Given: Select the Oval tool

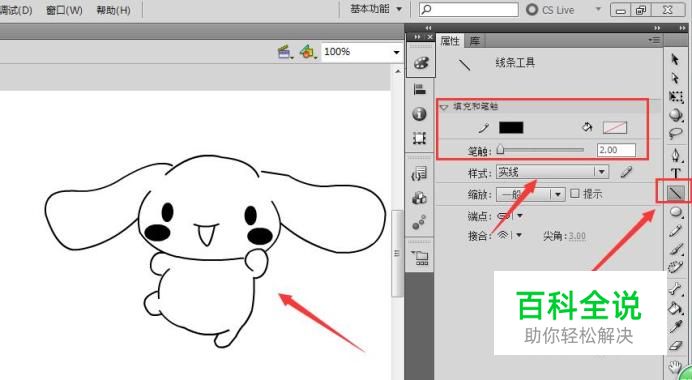Looking at the screenshot, I should click(x=675, y=212).
